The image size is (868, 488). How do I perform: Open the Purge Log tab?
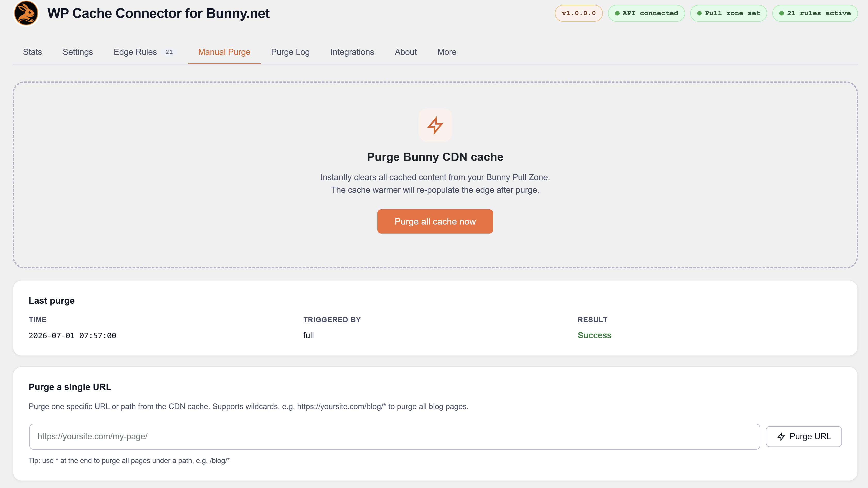[290, 52]
